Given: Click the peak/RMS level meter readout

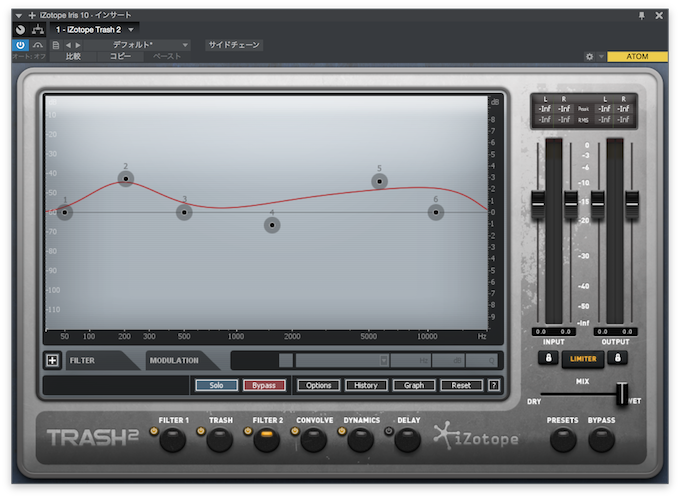Looking at the screenshot, I should pos(584,111).
